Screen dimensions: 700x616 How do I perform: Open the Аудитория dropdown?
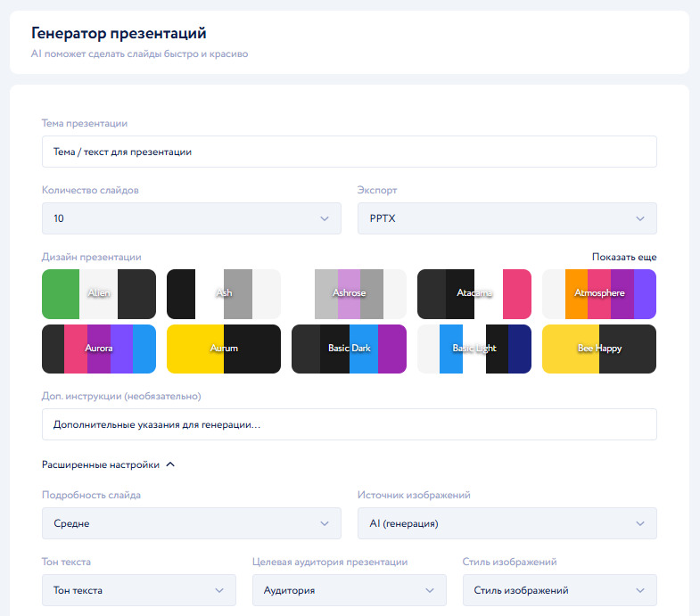tap(349, 590)
